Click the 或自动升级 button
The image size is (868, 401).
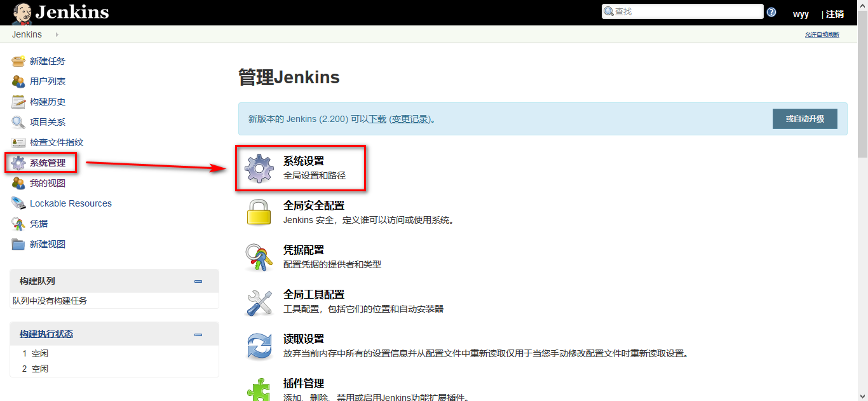(805, 119)
